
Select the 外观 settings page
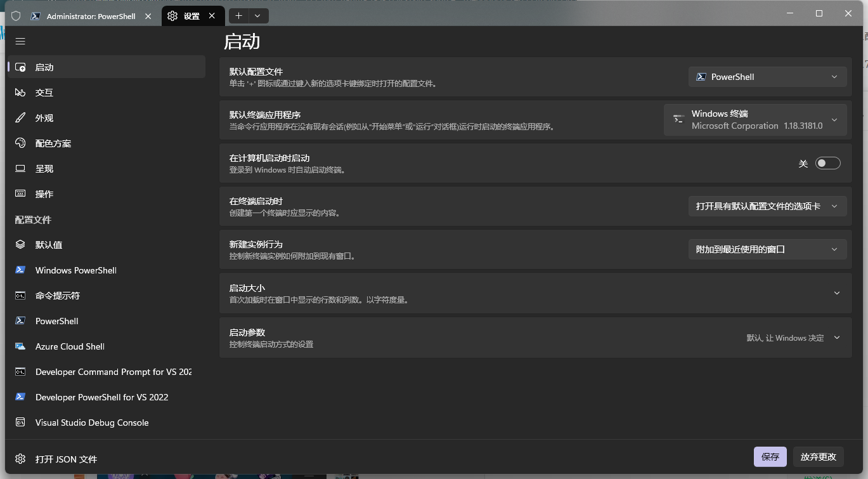pos(107,118)
